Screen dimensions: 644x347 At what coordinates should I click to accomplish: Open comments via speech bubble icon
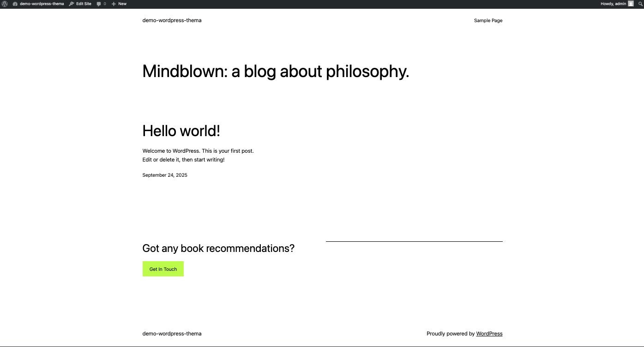(99, 4)
